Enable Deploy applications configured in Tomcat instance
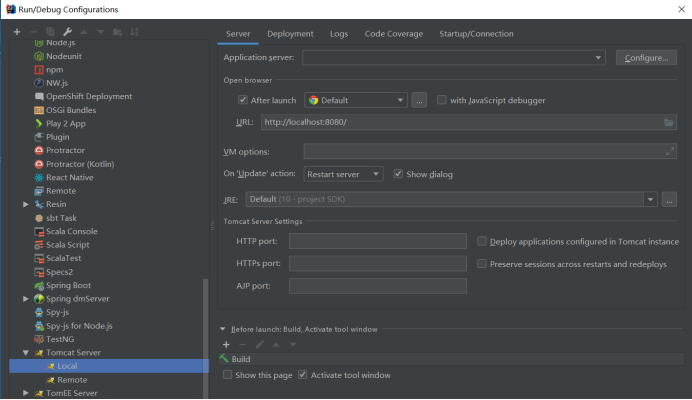This screenshot has height=400, width=692. [482, 241]
